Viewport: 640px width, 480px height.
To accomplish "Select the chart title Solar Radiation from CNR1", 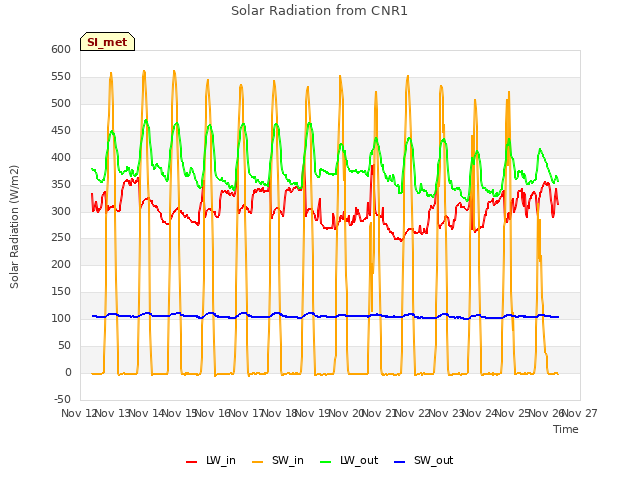I will point(319,11).
